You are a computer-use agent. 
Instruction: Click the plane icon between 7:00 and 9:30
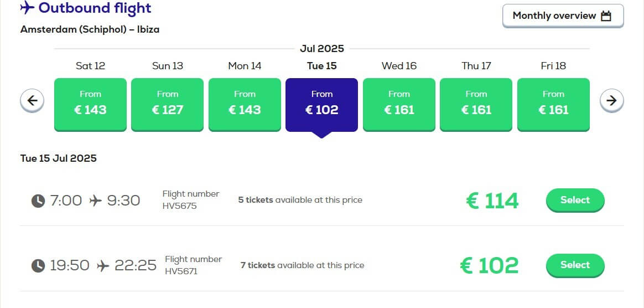coord(95,201)
